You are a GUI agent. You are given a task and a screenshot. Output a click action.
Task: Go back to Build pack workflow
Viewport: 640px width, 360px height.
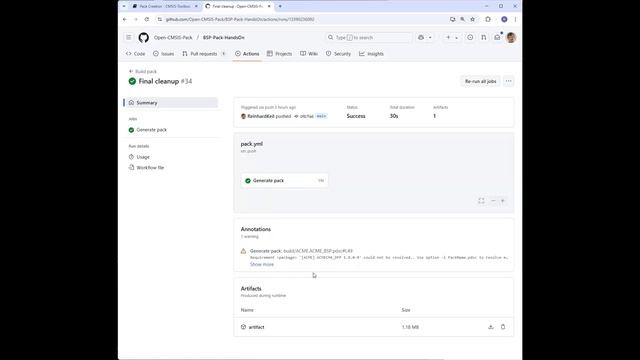coord(143,71)
